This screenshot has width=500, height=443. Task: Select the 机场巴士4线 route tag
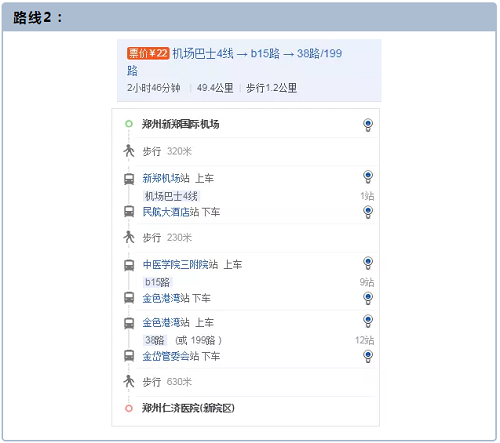[x=171, y=196]
